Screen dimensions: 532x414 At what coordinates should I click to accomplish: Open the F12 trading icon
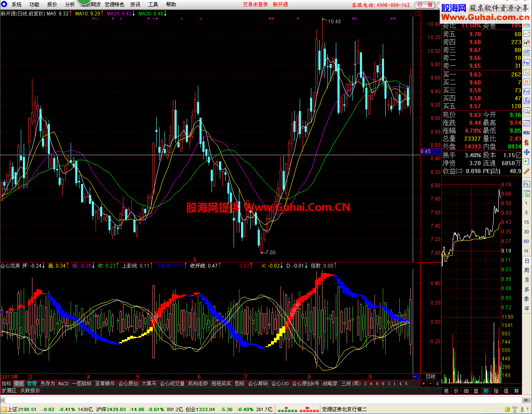pyautogui.click(x=527, y=91)
